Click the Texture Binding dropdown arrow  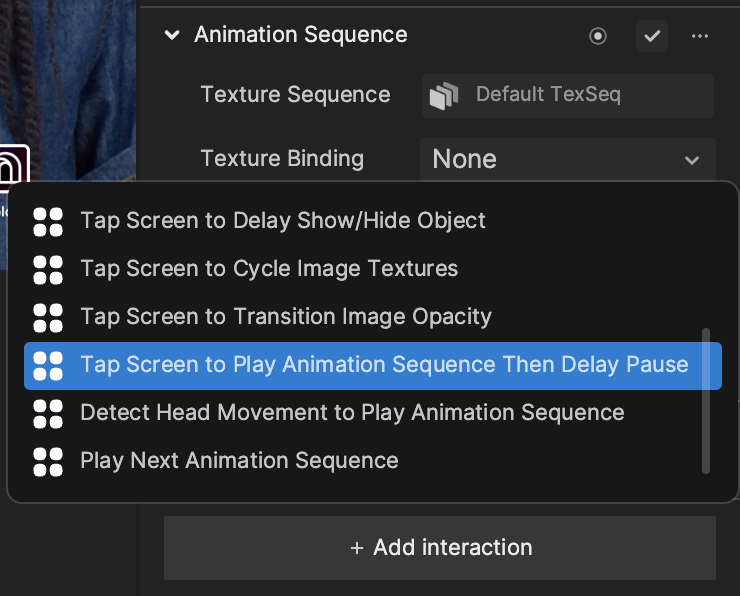691,160
